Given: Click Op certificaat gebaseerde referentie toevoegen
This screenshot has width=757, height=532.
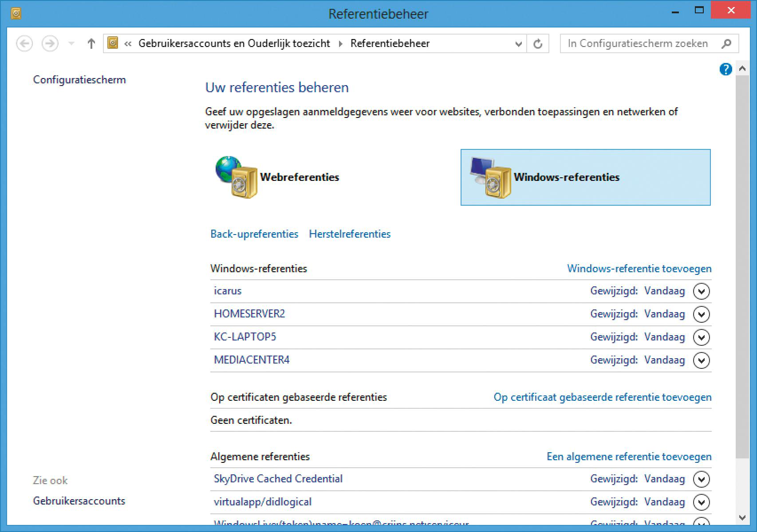Looking at the screenshot, I should click(x=603, y=397).
